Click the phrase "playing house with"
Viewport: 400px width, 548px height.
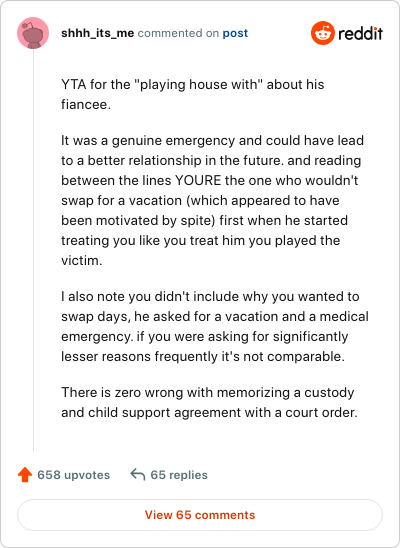pos(198,84)
